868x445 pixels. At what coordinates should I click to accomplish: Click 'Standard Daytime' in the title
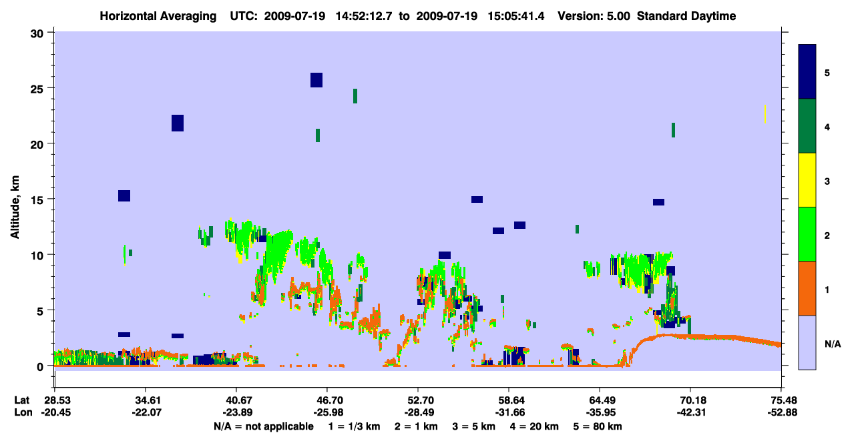click(686, 16)
